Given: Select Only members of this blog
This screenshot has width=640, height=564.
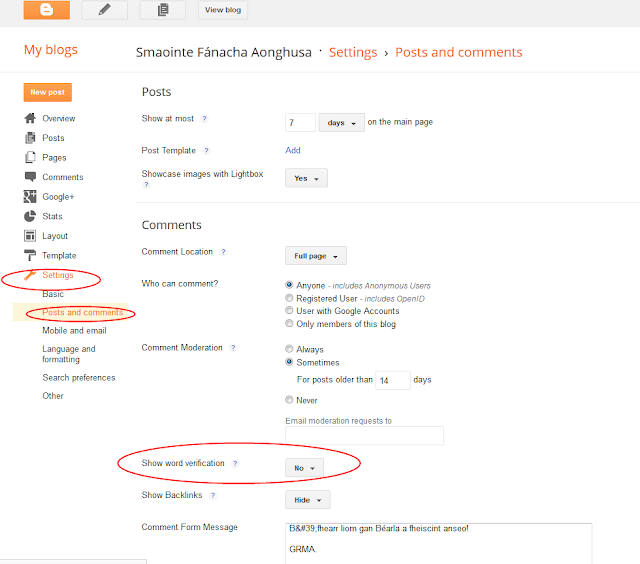Looking at the screenshot, I should 289,324.
